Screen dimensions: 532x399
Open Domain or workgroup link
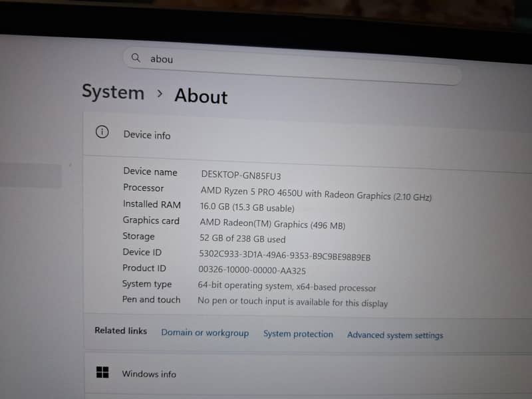click(205, 332)
